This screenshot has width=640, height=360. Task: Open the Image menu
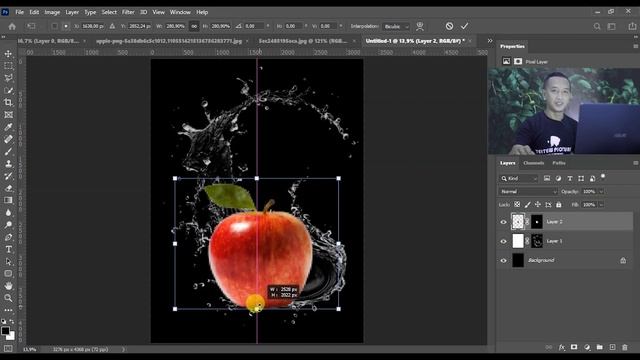52,12
